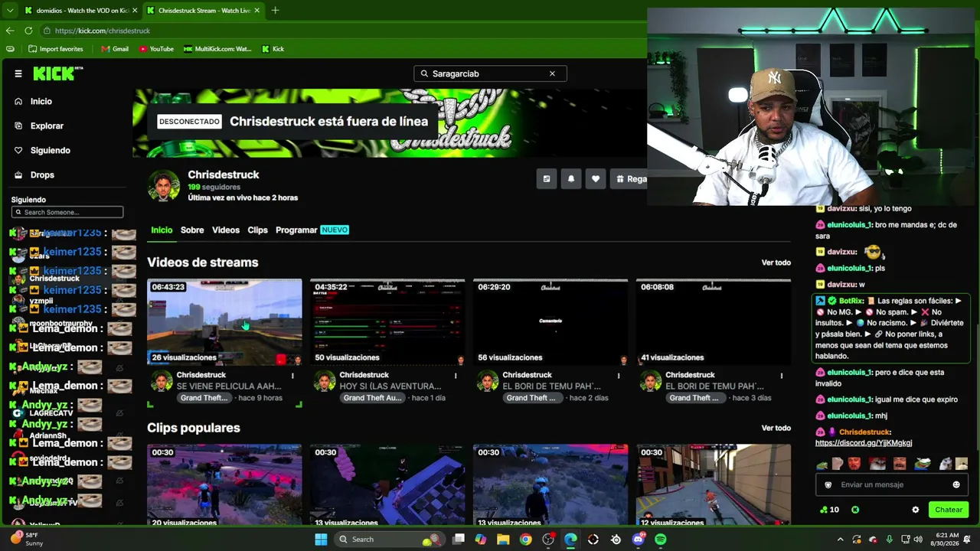Go back with the browser back arrow
Image resolution: width=980 pixels, height=551 pixels.
tap(10, 31)
